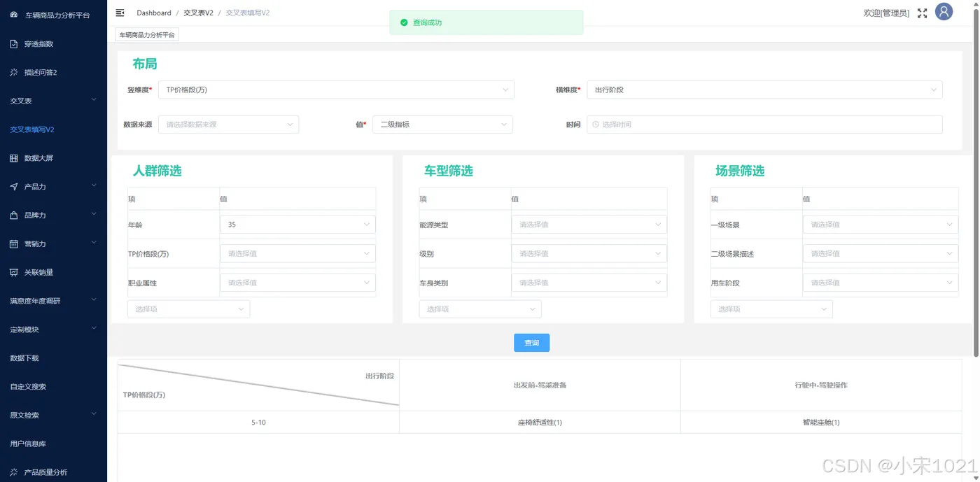This screenshot has width=980, height=482.
Task: Click the 5-10 row header cell
Action: 258,423
